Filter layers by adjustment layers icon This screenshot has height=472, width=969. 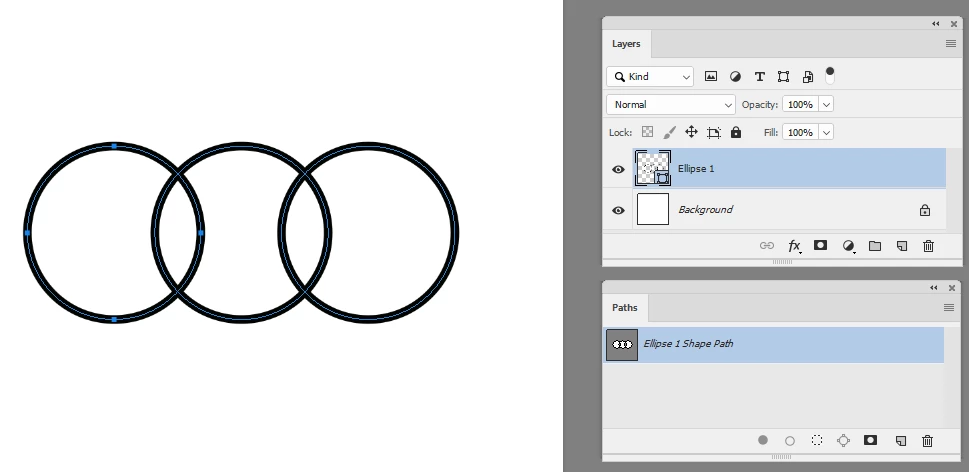pyautogui.click(x=735, y=77)
